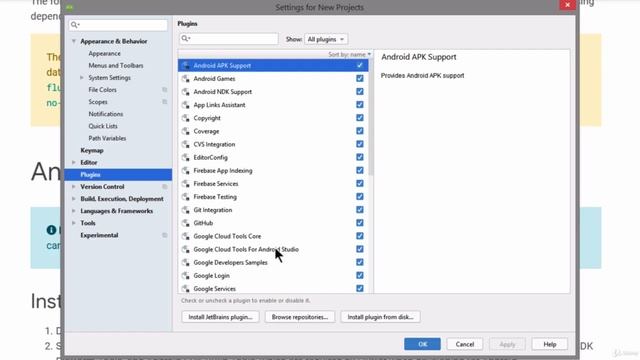This screenshot has width=640, height=360.
Task: Select the Plugins settings page
Action: click(x=118, y=175)
